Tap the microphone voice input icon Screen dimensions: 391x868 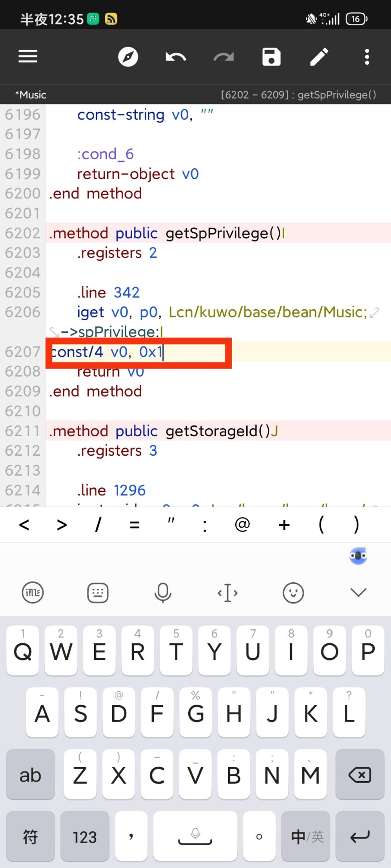click(163, 592)
